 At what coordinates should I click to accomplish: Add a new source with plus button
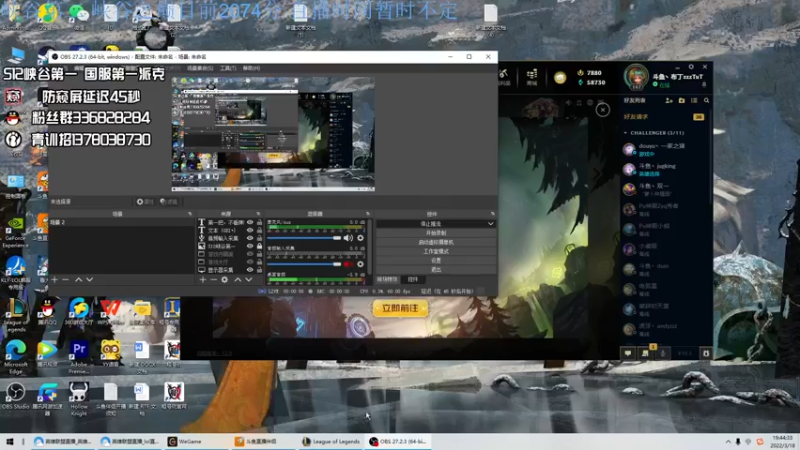click(x=203, y=280)
